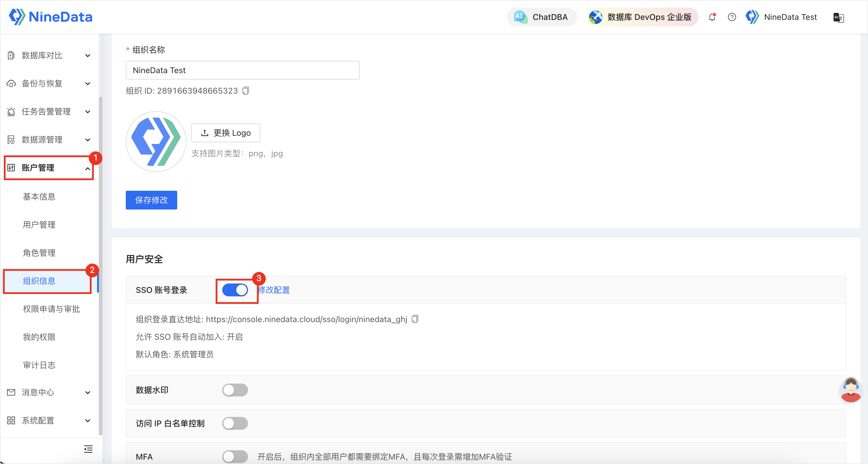
Task: Open the ChatDBA AI assistant
Action: (542, 17)
